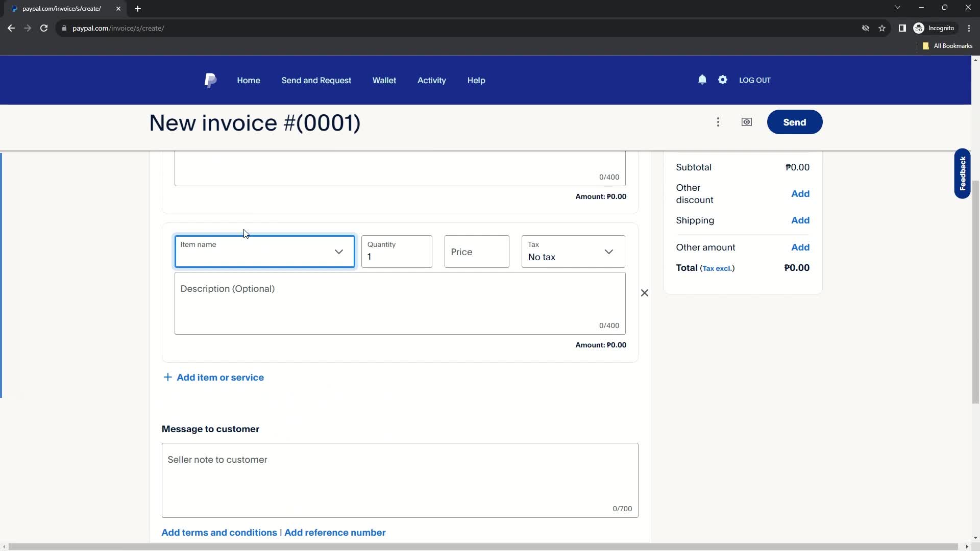The height and width of the screenshot is (551, 980).
Task: Focus the Price field
Action: coord(477,252)
